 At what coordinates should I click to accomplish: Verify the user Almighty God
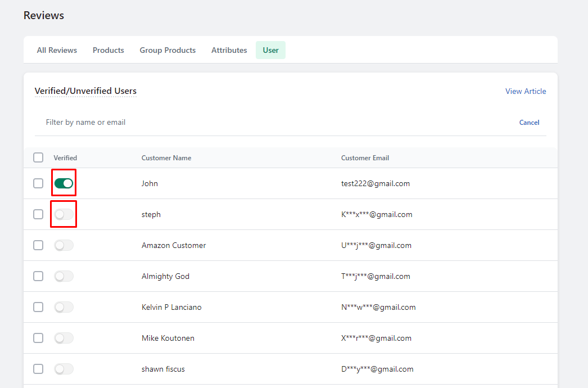pos(64,276)
